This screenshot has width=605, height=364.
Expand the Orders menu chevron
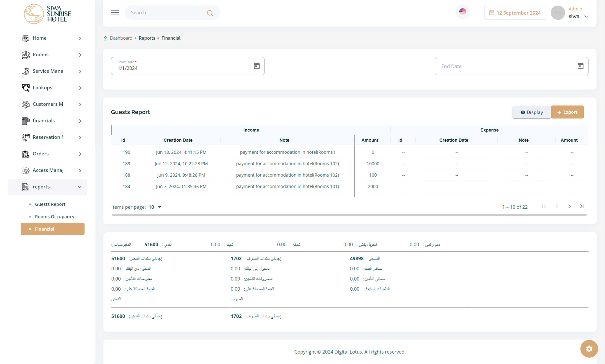coord(80,154)
